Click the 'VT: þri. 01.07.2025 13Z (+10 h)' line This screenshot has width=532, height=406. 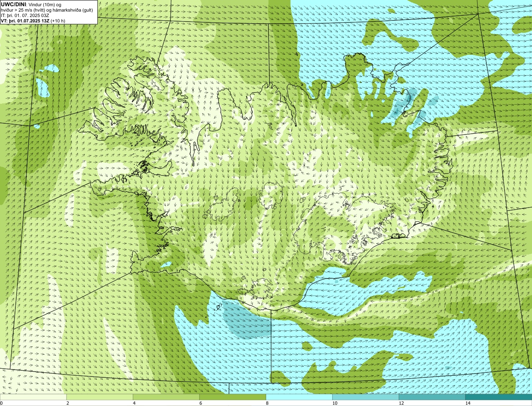point(33,20)
